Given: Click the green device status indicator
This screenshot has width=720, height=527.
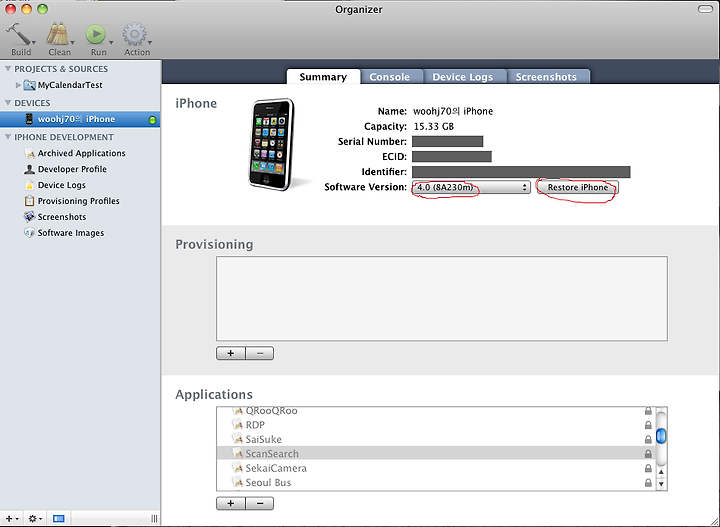Looking at the screenshot, I should (x=152, y=120).
